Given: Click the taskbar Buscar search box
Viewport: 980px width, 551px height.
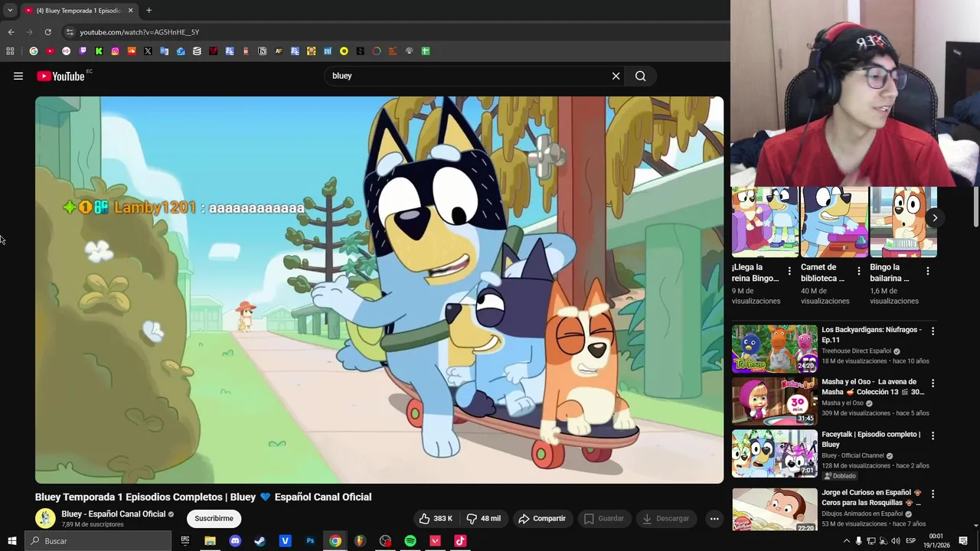Looking at the screenshot, I should coord(98,541).
